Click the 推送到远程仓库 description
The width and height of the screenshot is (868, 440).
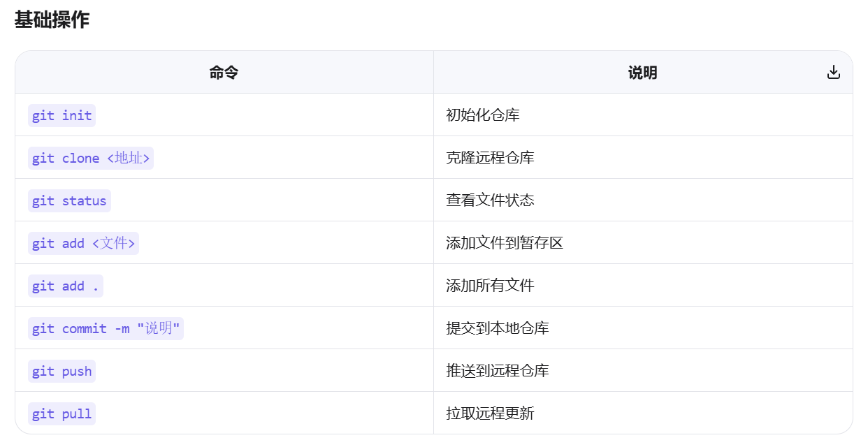[498, 371]
